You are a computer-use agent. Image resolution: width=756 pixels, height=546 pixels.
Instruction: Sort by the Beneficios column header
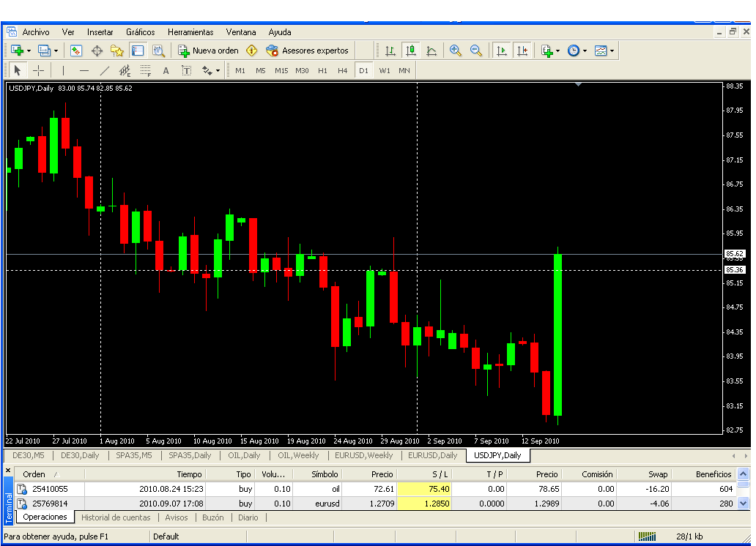point(703,474)
